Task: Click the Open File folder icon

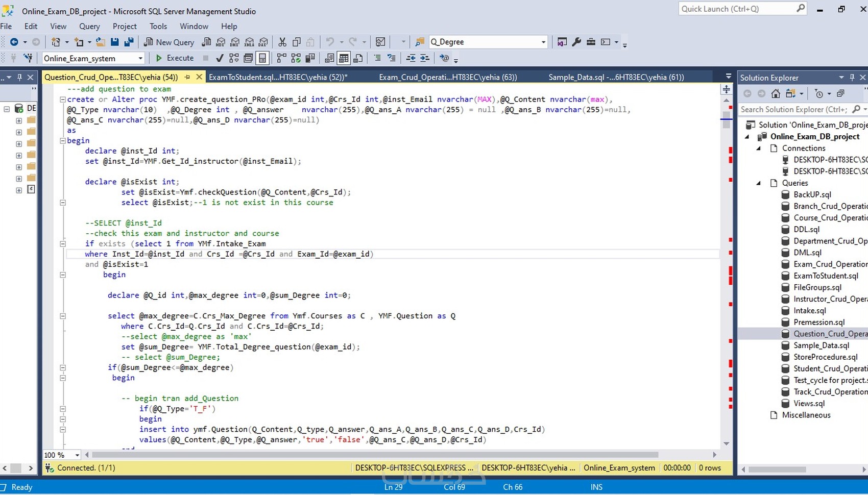Action: (x=101, y=42)
